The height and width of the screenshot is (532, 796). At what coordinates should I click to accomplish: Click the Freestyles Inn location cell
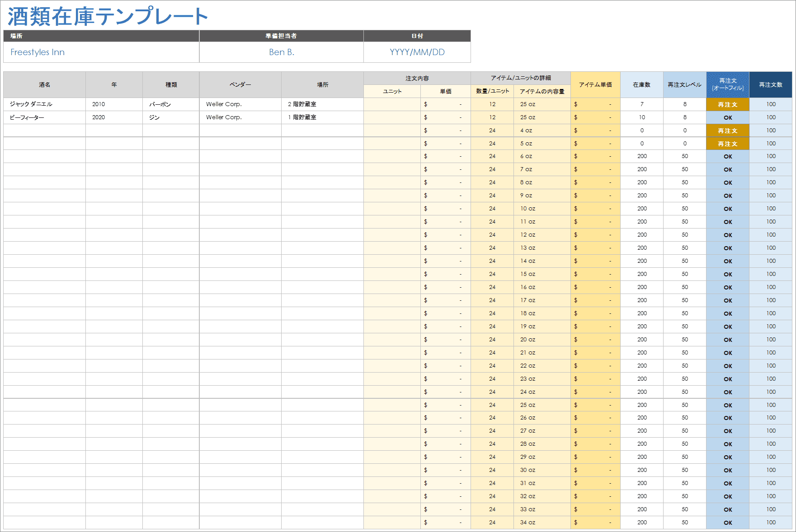tap(101, 52)
